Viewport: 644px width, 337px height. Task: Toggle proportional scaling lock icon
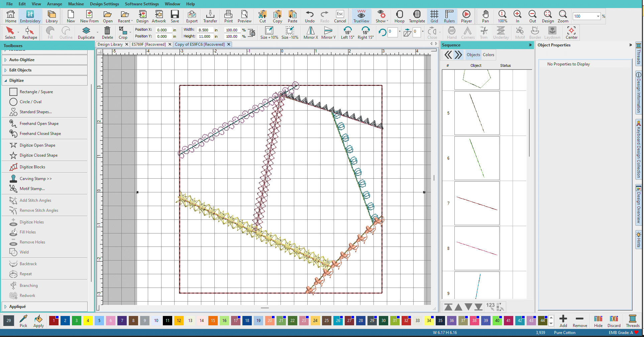click(252, 33)
